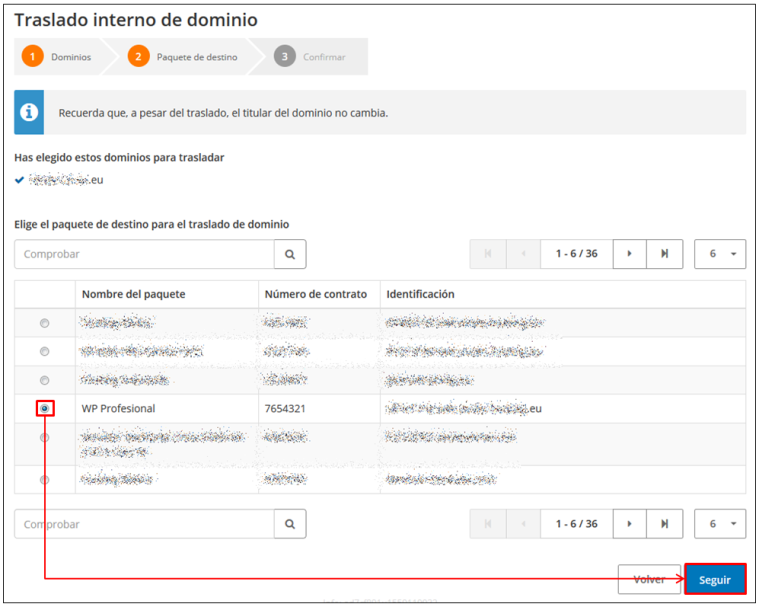Select the WP Profesional package radio button
This screenshot has width=759, height=607.
(x=45, y=409)
